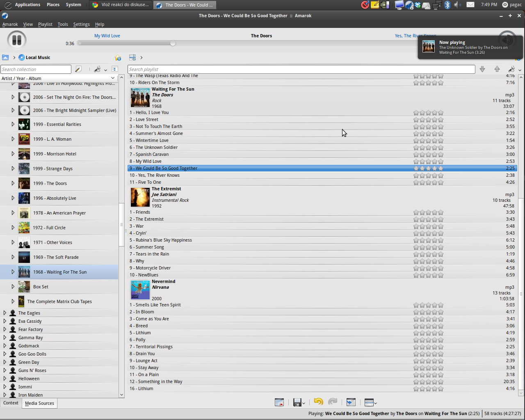Viewport: 525px width, 420px height.
Task: Select 1969 - The Soft Parade album row
Action: 59,257
